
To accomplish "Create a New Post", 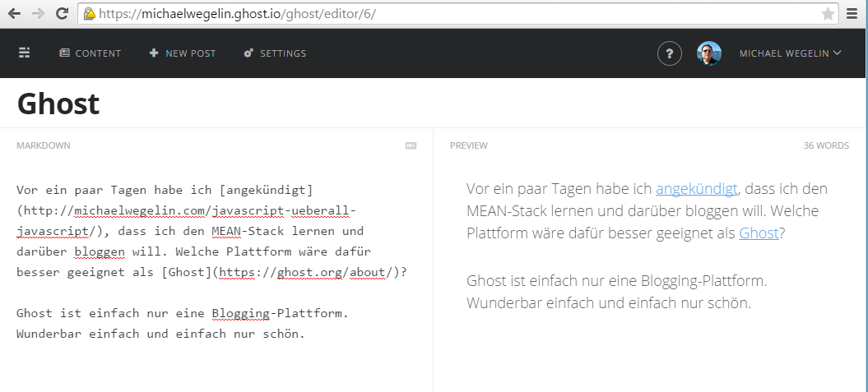I will point(183,53).
